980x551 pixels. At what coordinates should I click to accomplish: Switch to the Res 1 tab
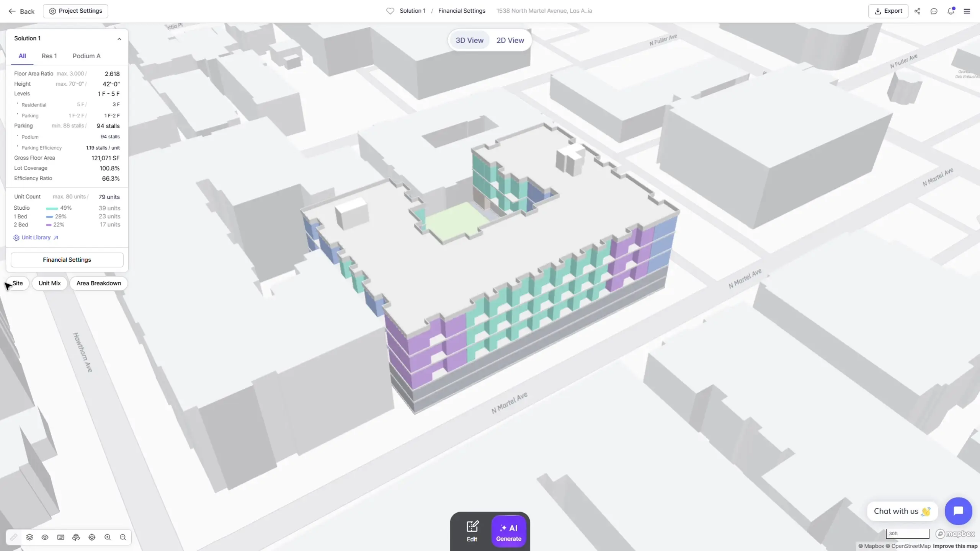[49, 56]
